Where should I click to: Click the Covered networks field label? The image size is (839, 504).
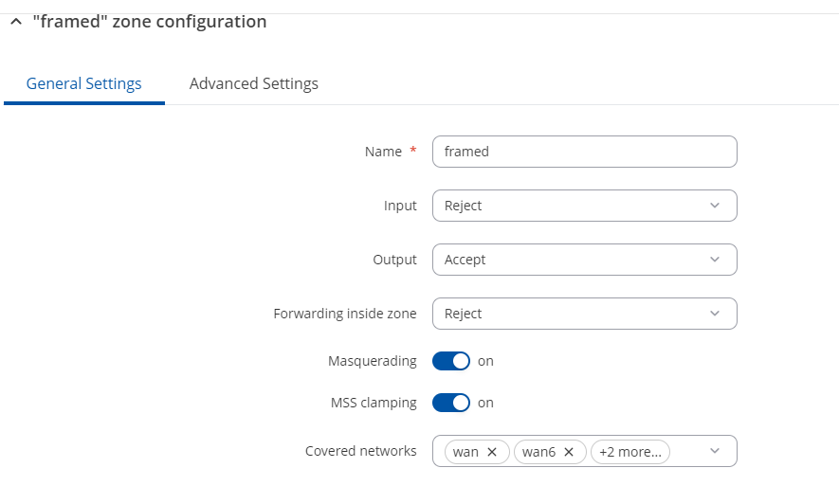[x=360, y=451]
